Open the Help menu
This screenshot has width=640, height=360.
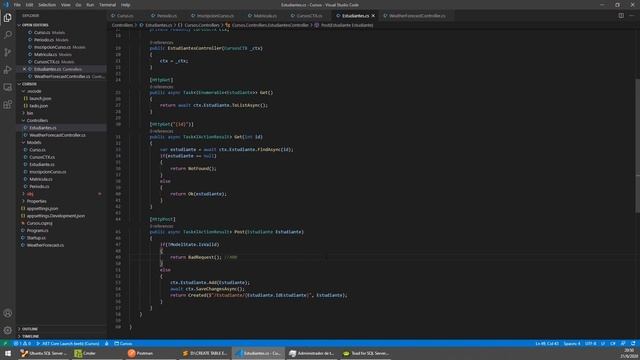coord(126,5)
